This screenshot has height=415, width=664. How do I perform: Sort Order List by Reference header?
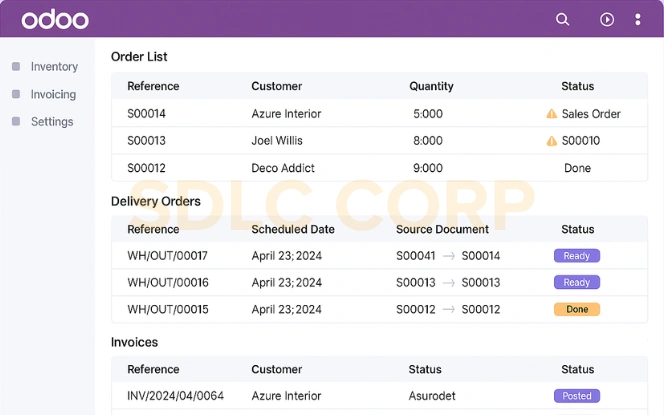pos(153,86)
